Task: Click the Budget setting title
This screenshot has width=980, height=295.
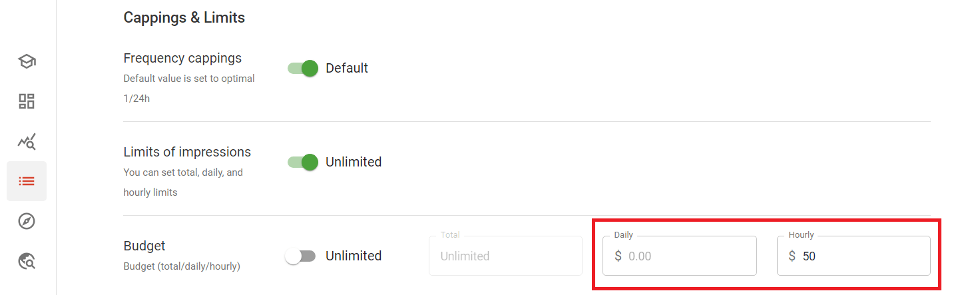Action: coord(144,246)
